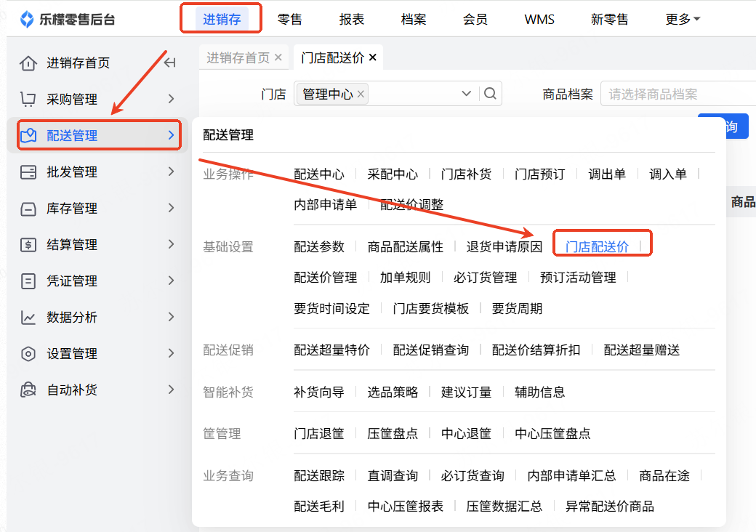The image size is (756, 532).
Task: Open 商品配送属性 link
Action: tap(406, 246)
